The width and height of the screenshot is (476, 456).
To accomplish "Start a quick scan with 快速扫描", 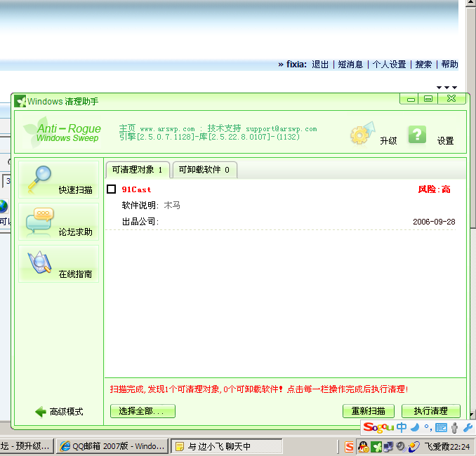I will [58, 180].
